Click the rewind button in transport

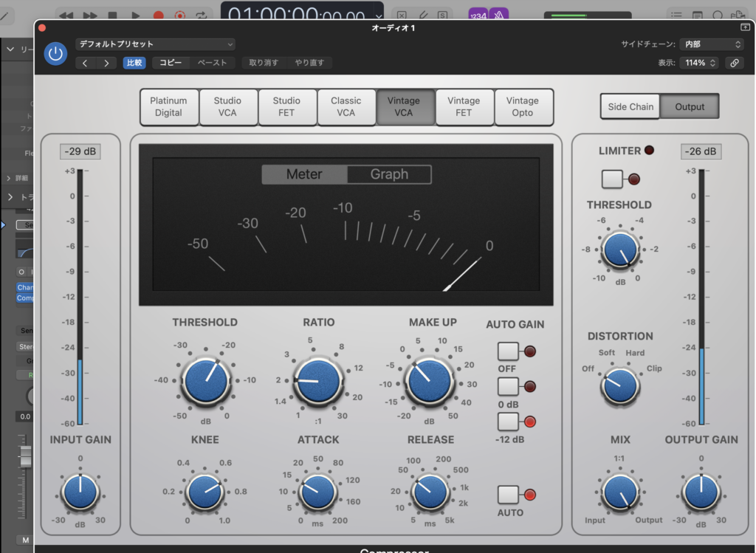pyautogui.click(x=66, y=15)
